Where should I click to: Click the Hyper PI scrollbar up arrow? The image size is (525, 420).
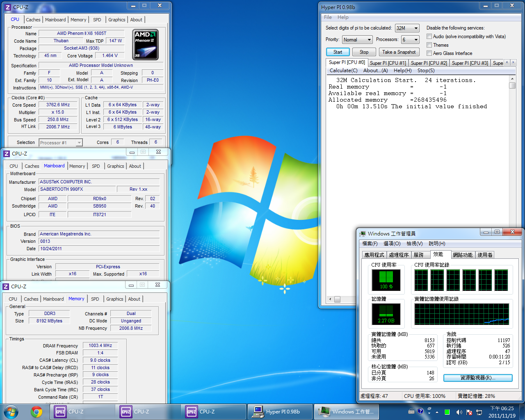(512, 79)
